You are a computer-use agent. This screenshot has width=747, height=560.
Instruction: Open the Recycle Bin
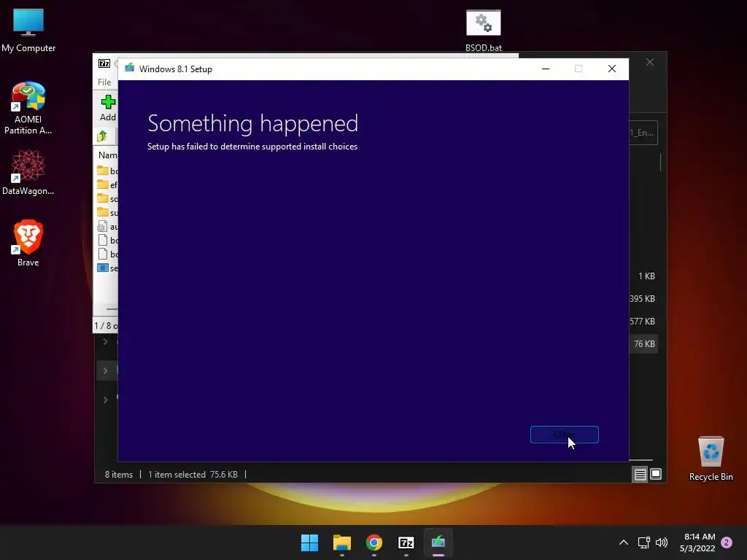[711, 459]
